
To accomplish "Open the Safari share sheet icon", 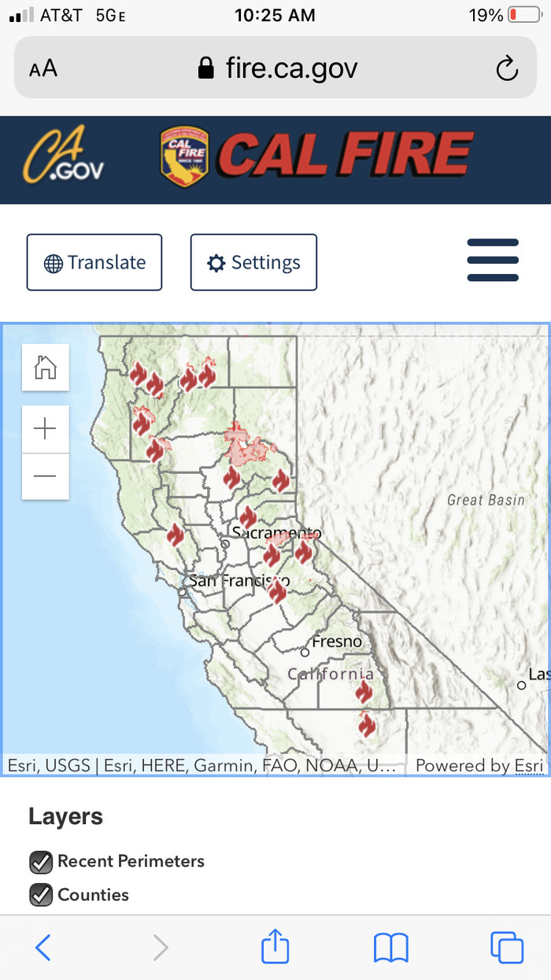I will [275, 946].
